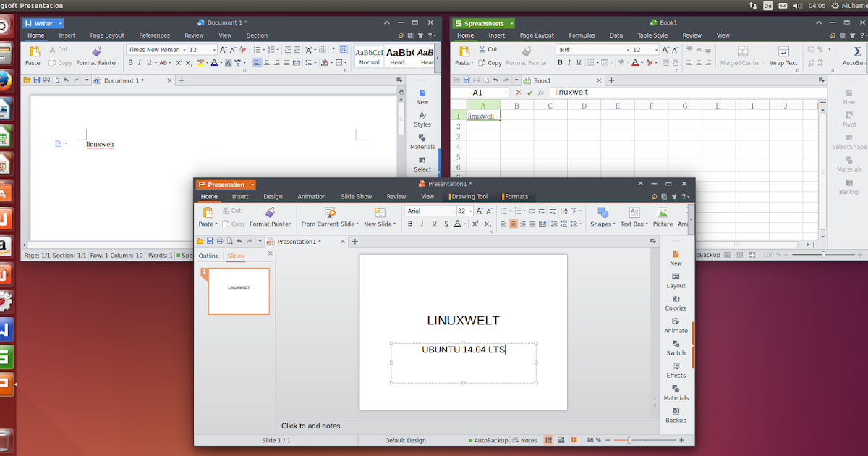Viewport: 868px width, 456px height.
Task: Open Animate panel in Presentation sidebar
Action: 676,325
